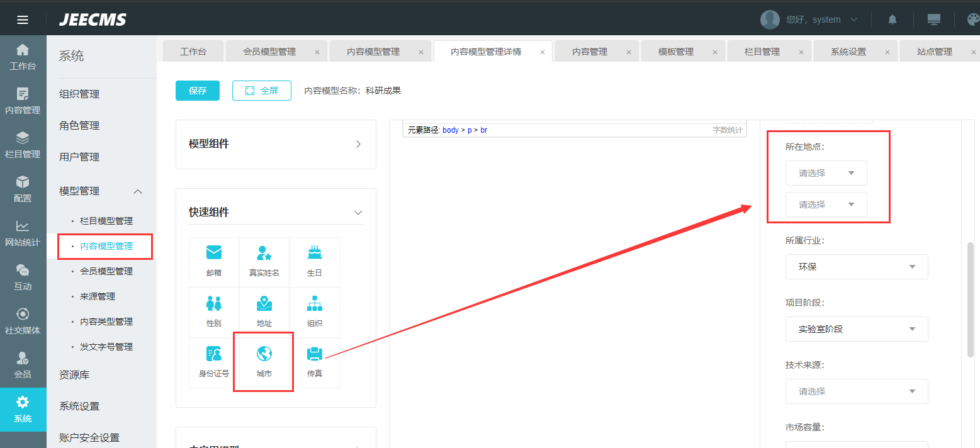The height and width of the screenshot is (448, 980).
Task: Click the 全屏 button
Action: tap(262, 91)
